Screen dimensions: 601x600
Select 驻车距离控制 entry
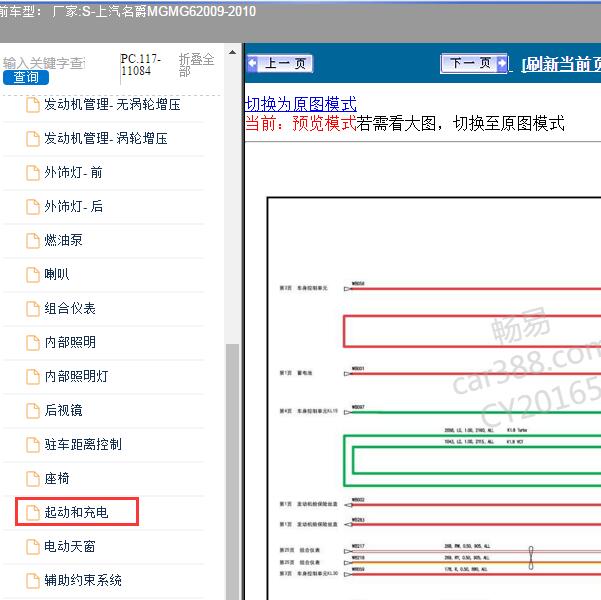pyautogui.click(x=83, y=444)
